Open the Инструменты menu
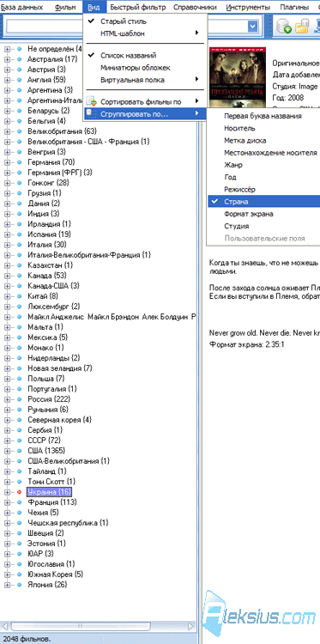Image resolution: width=320 pixels, height=644 pixels. click(x=248, y=7)
